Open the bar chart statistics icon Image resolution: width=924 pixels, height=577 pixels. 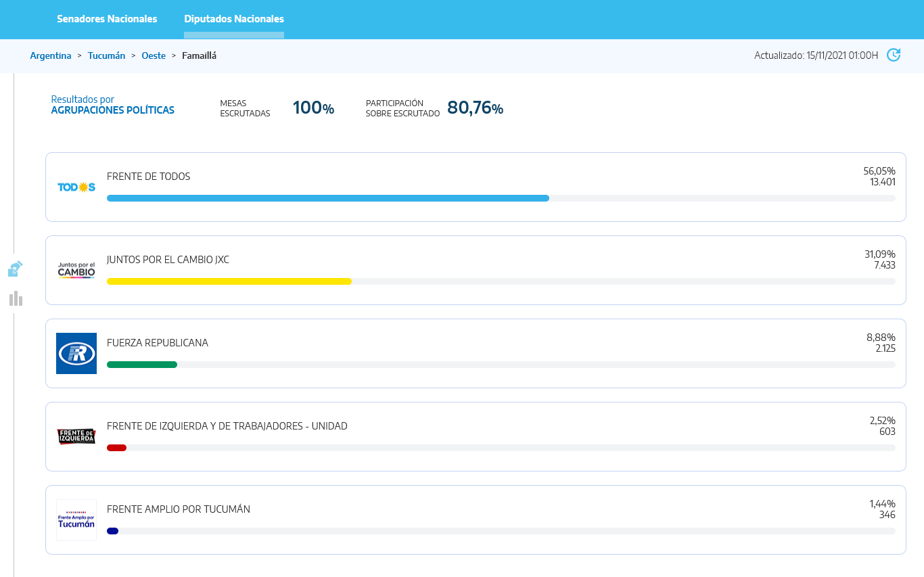[x=16, y=298]
